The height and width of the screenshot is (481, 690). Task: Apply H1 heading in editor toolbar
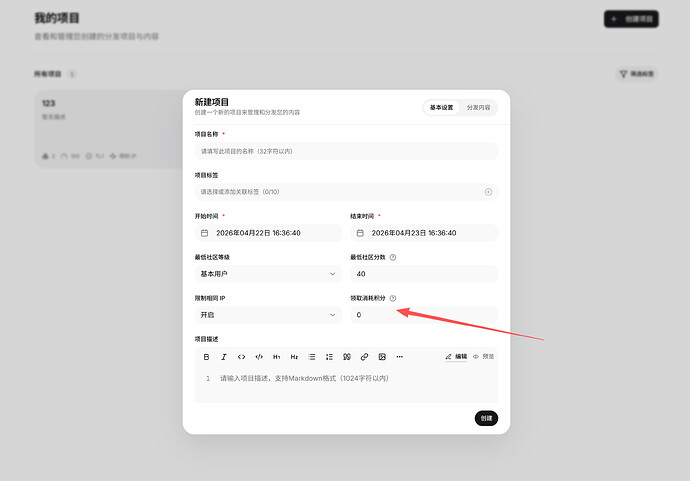pos(276,357)
